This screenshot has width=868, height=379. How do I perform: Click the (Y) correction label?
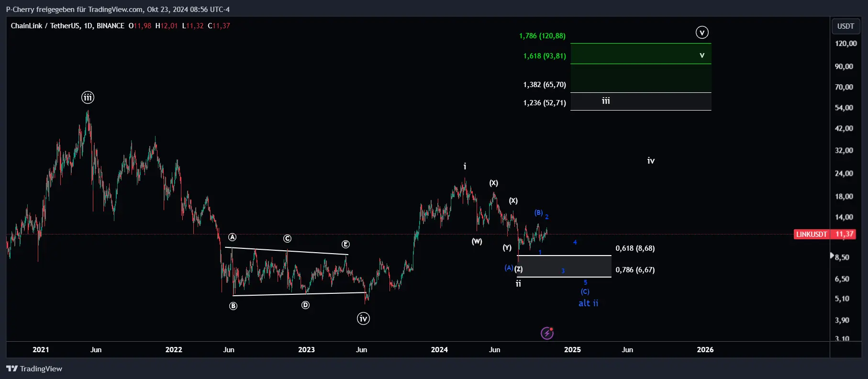click(507, 247)
